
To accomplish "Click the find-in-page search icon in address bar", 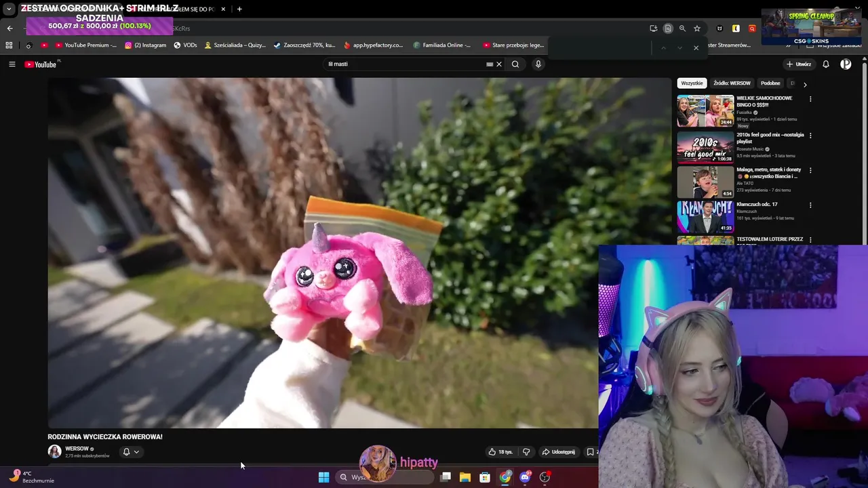I will (x=668, y=28).
